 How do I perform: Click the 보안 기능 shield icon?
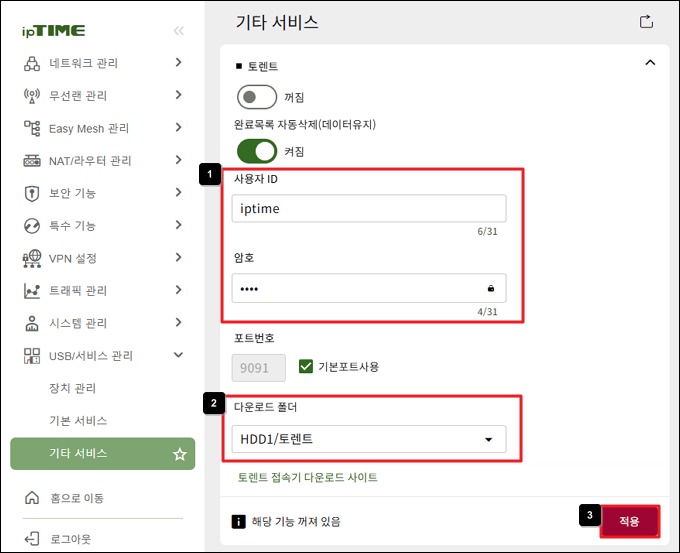[x=32, y=193]
